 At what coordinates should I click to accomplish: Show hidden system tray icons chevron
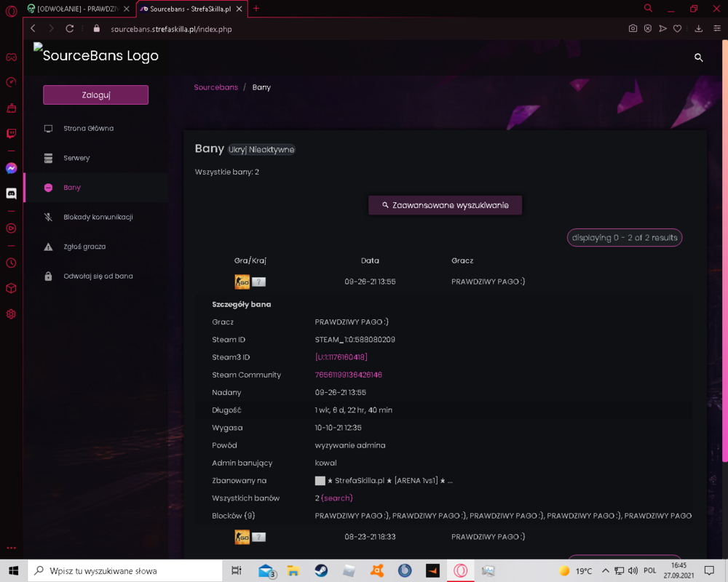tap(606, 570)
